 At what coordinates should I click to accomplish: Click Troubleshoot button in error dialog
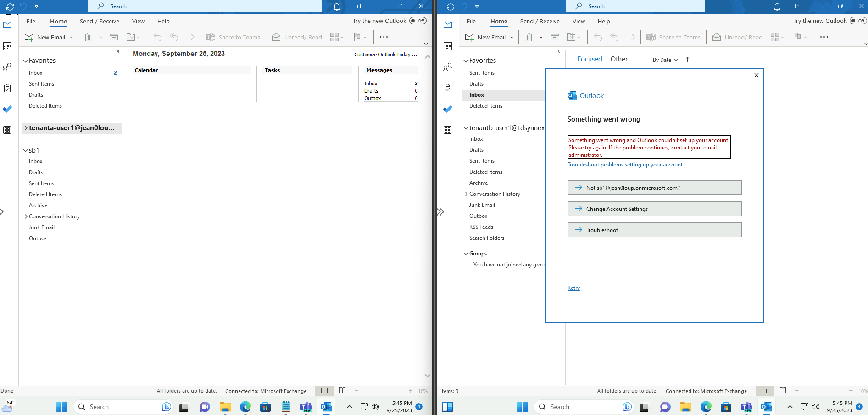[654, 230]
